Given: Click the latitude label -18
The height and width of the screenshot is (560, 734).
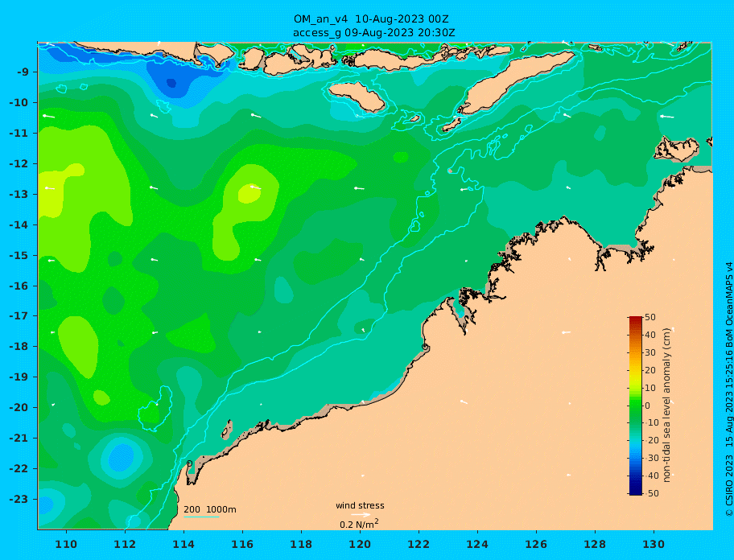Looking at the screenshot, I should (19, 347).
